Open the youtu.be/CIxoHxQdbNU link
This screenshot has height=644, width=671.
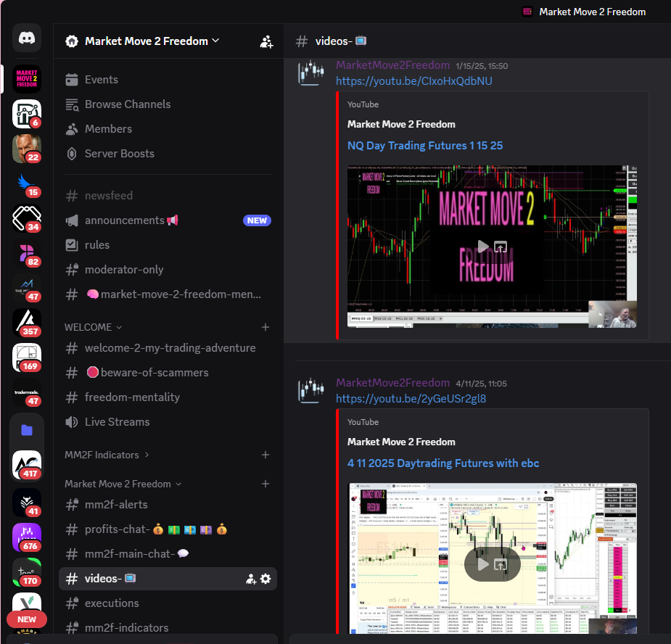click(413, 81)
